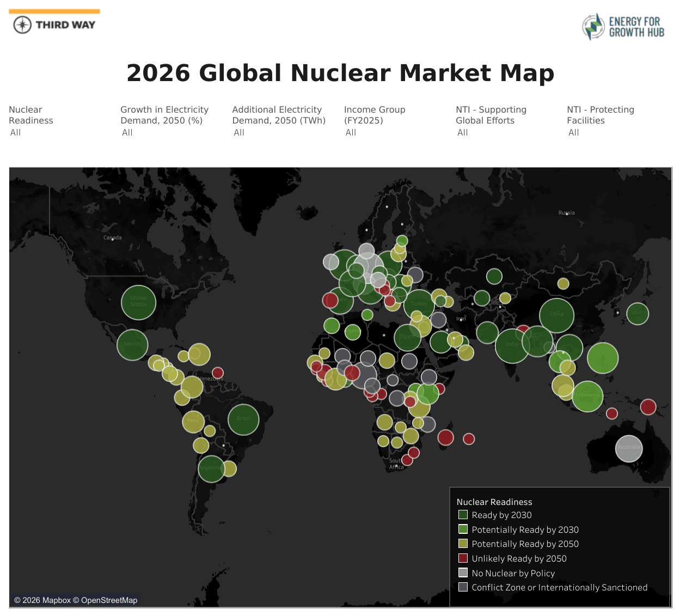Click the India bubble marker
This screenshot has width=680, height=616.
[x=512, y=346]
